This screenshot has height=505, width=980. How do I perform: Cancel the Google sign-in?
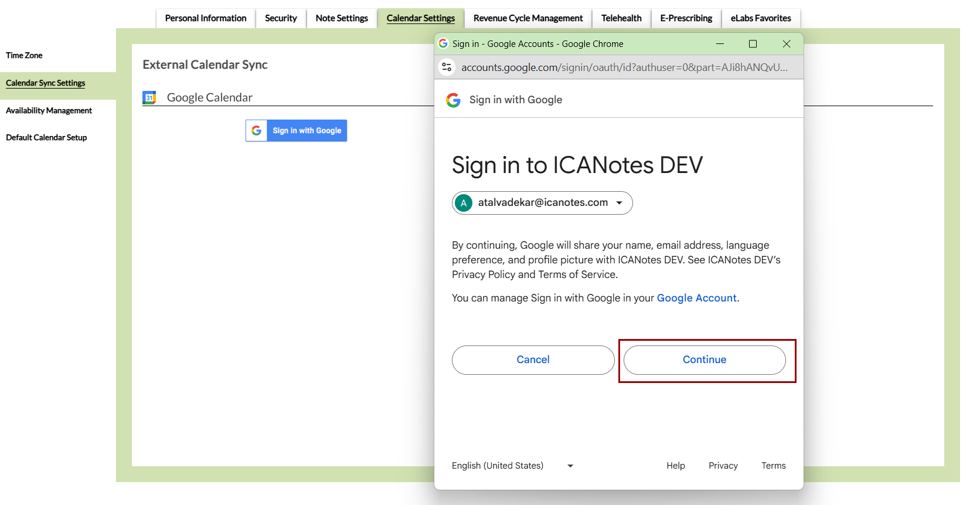click(x=533, y=360)
